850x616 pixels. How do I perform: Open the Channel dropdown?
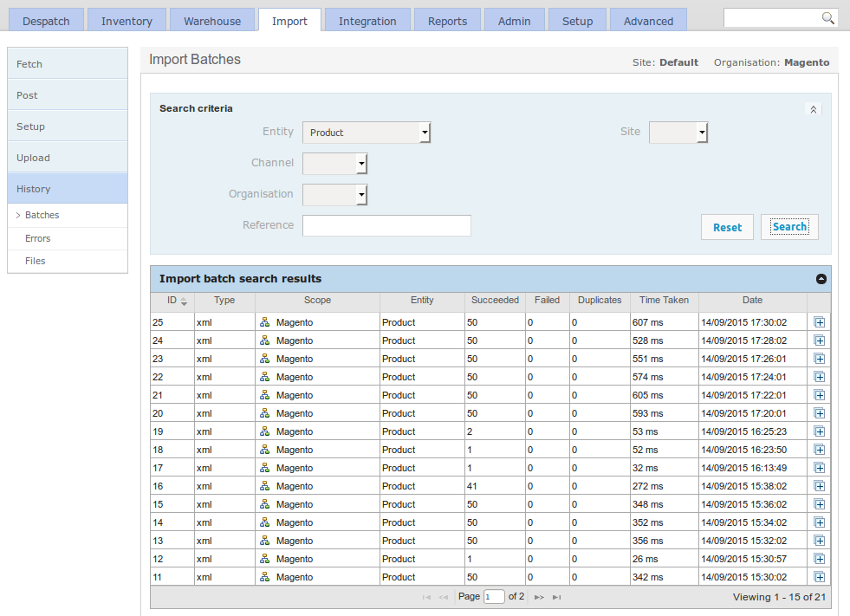362,163
